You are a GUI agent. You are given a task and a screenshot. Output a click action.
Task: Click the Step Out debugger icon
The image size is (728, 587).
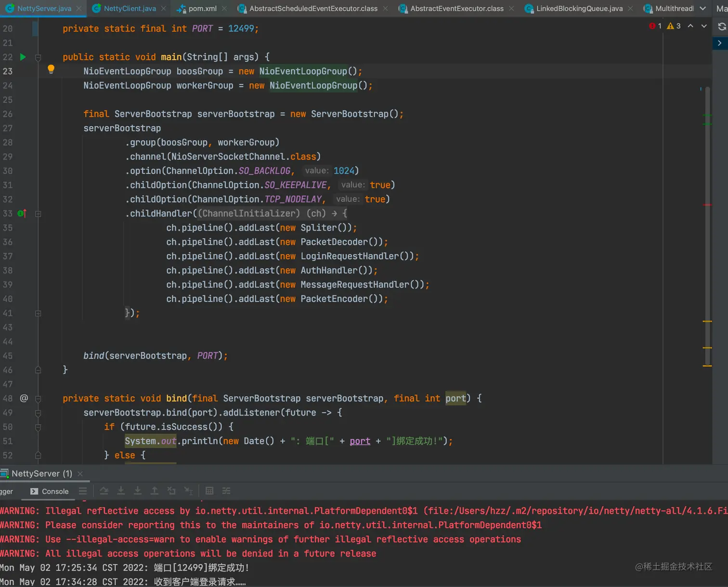(155, 491)
